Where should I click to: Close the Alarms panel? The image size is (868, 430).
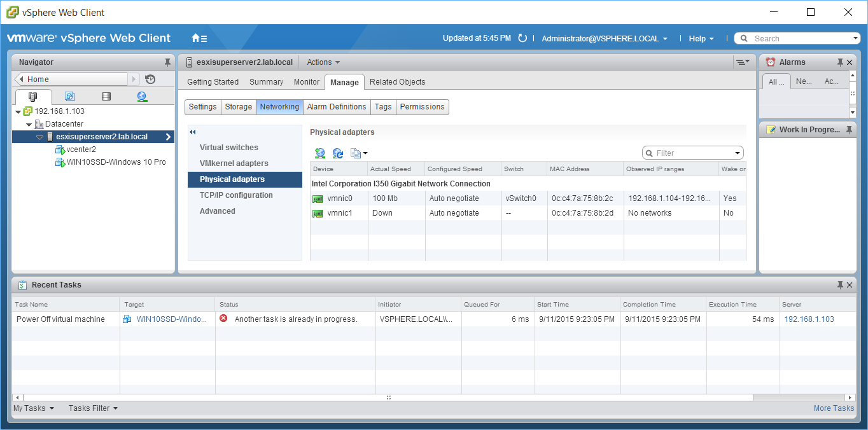(x=850, y=62)
